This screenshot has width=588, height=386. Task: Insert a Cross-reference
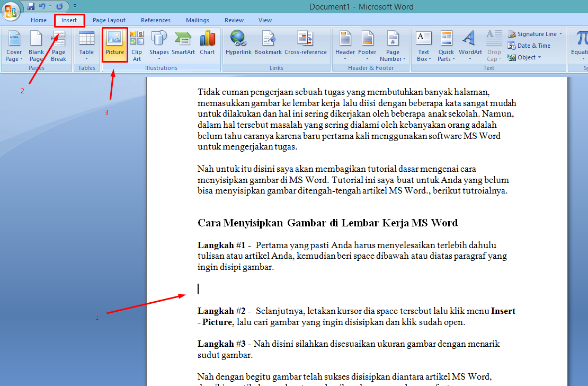(x=306, y=43)
